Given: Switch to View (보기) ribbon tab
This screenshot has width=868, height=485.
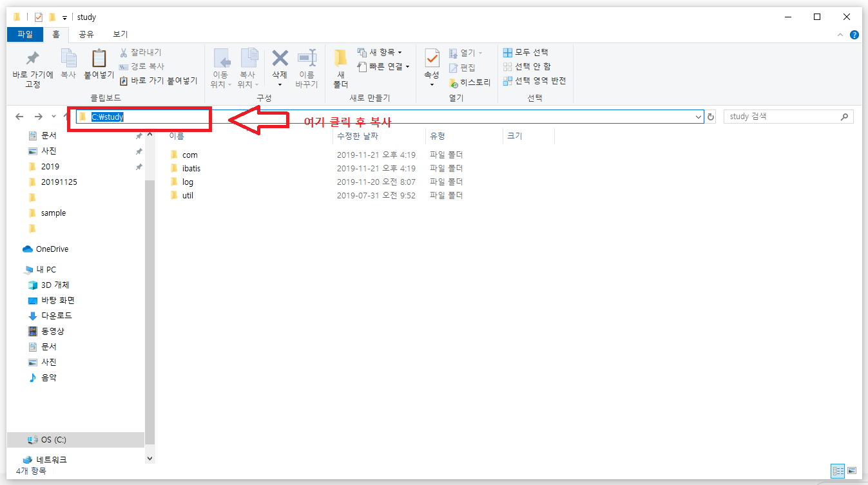Looking at the screenshot, I should (x=121, y=34).
